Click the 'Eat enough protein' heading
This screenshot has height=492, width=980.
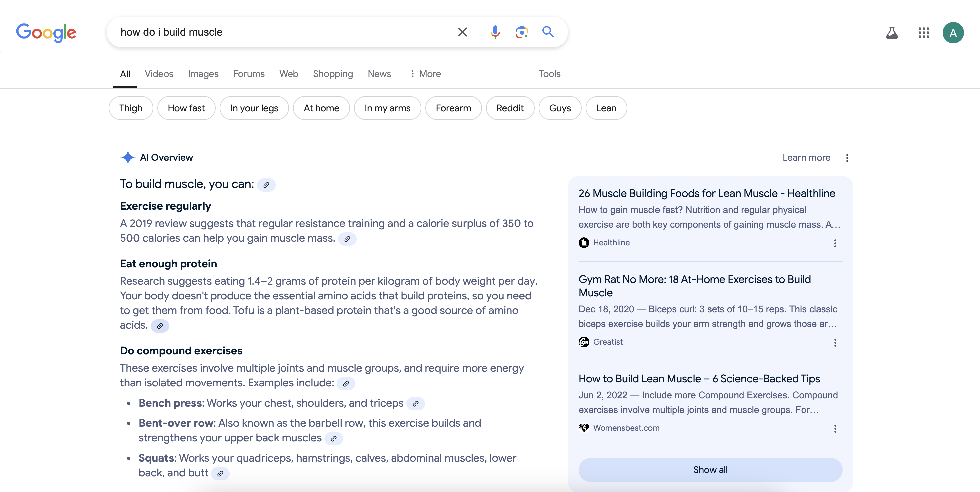coord(169,264)
